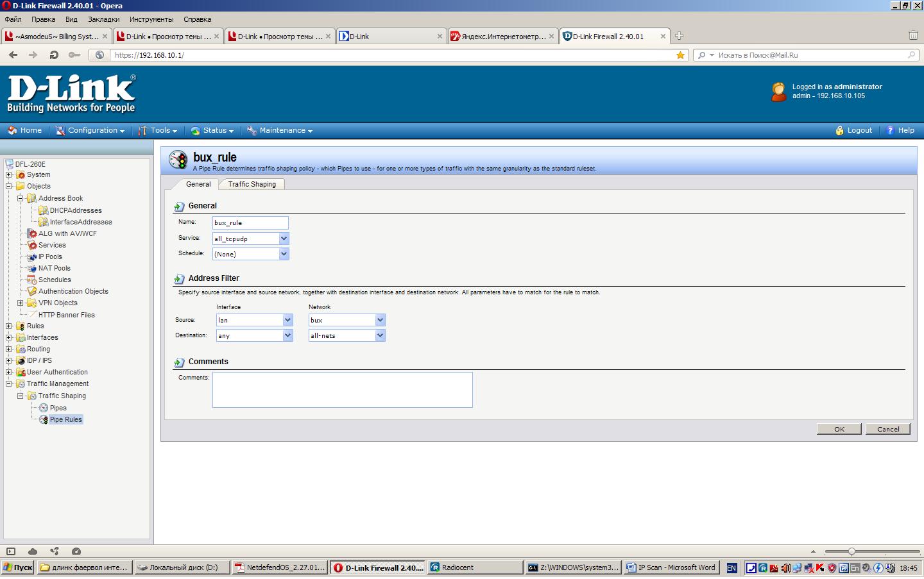924x579 pixels.
Task: Click the EN language indicator in tray
Action: 732,567
